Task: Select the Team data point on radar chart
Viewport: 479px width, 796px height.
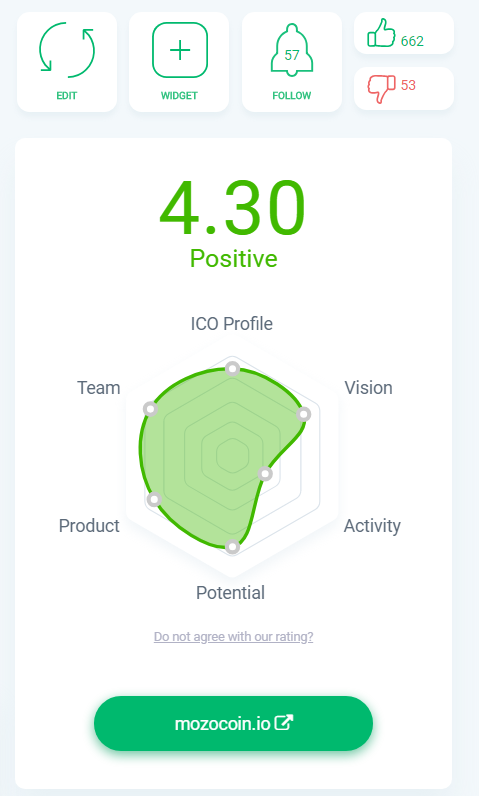Action: click(150, 409)
